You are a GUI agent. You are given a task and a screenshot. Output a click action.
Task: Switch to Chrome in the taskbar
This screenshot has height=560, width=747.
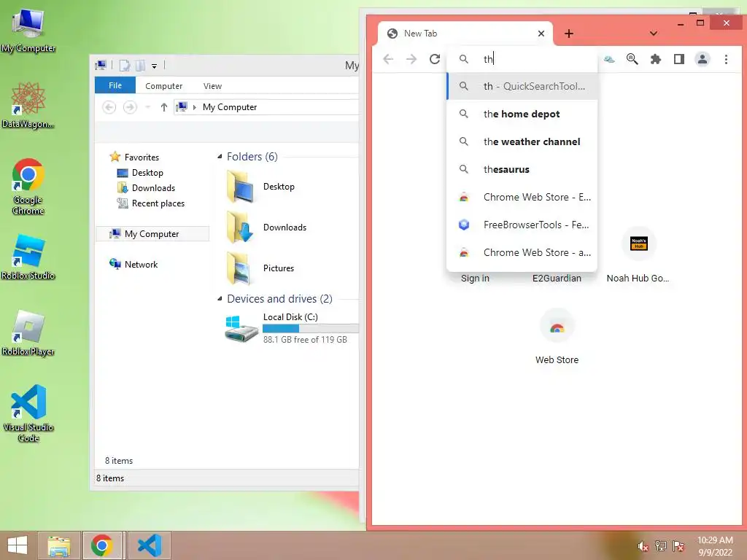coord(102,545)
